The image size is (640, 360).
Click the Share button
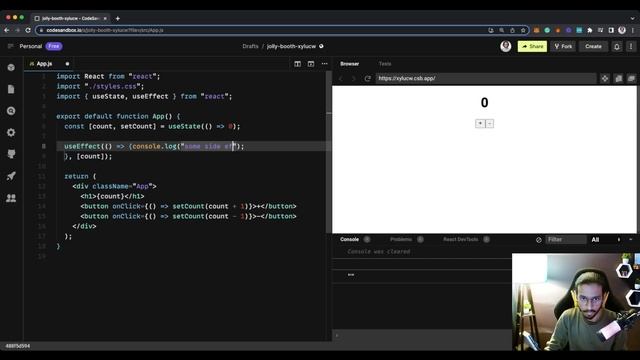pyautogui.click(x=532, y=47)
